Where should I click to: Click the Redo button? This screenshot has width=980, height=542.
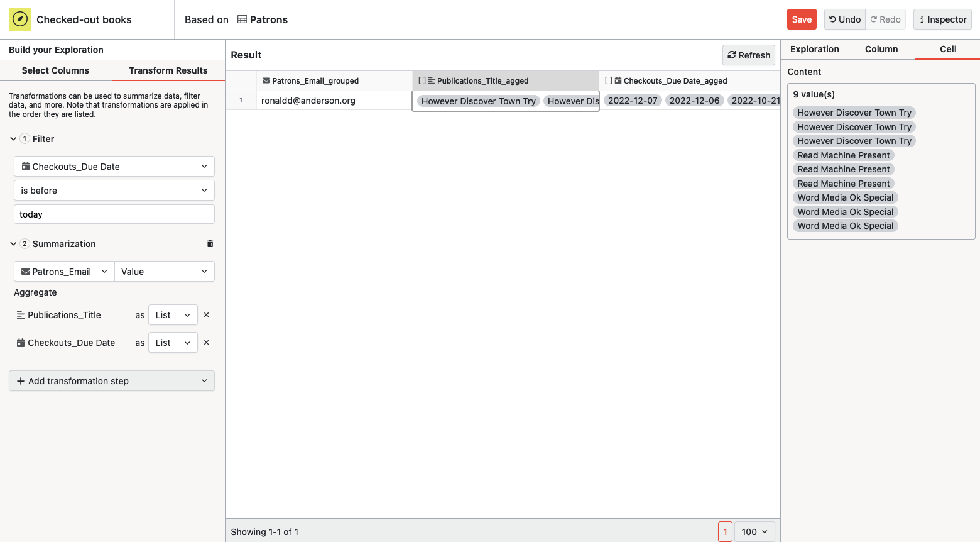886,19
